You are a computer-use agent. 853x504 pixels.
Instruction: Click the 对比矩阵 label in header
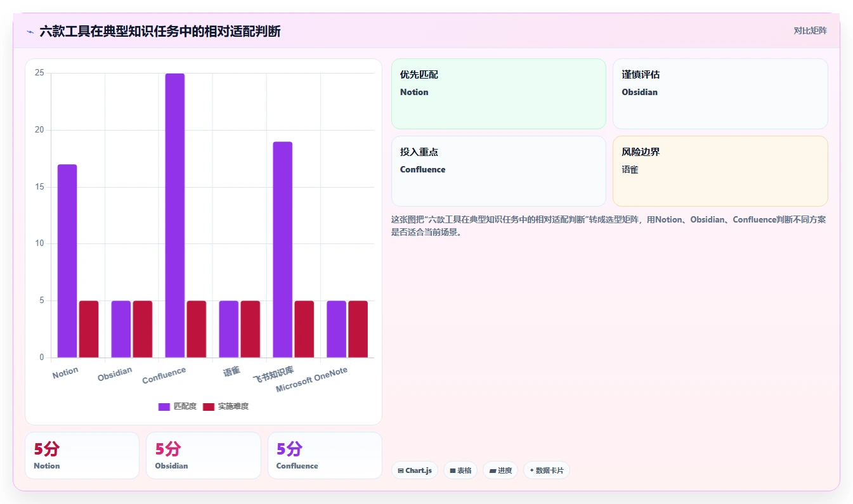tap(810, 30)
